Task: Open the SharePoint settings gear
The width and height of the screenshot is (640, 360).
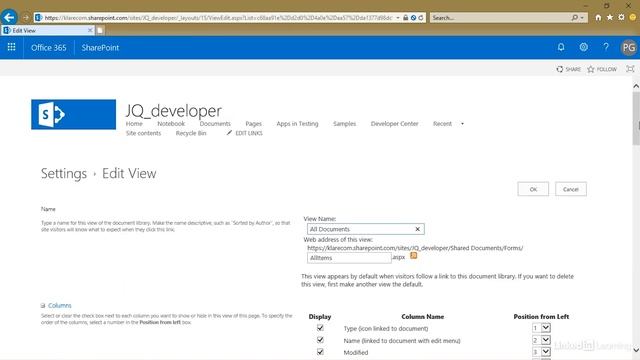Action: pos(584,47)
